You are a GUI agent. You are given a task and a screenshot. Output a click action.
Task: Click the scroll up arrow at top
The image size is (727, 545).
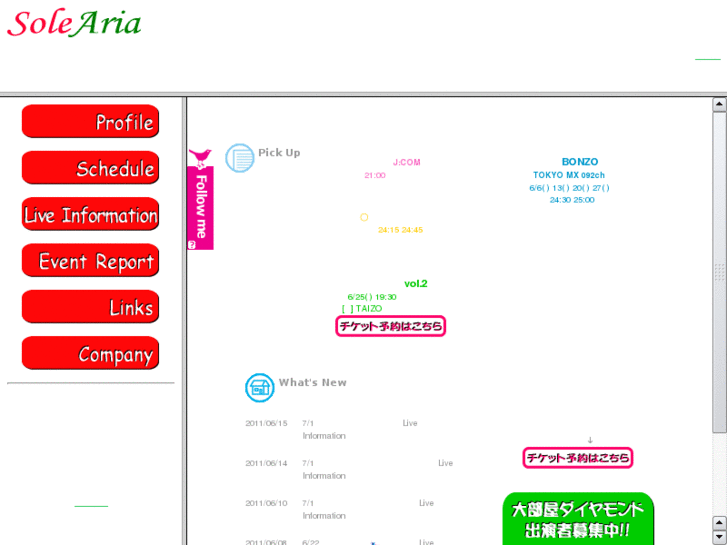[x=719, y=104]
